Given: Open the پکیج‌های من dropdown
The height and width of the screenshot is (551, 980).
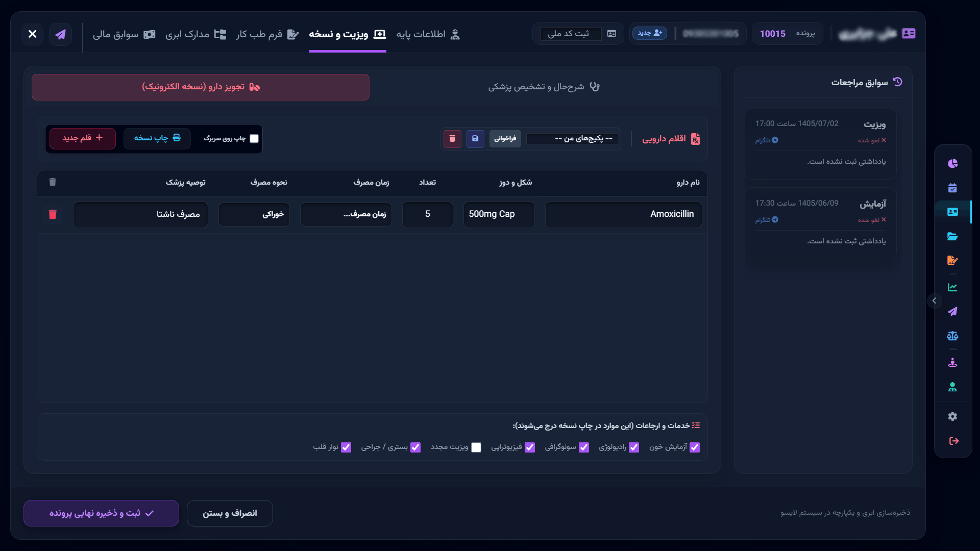Looking at the screenshot, I should (572, 139).
